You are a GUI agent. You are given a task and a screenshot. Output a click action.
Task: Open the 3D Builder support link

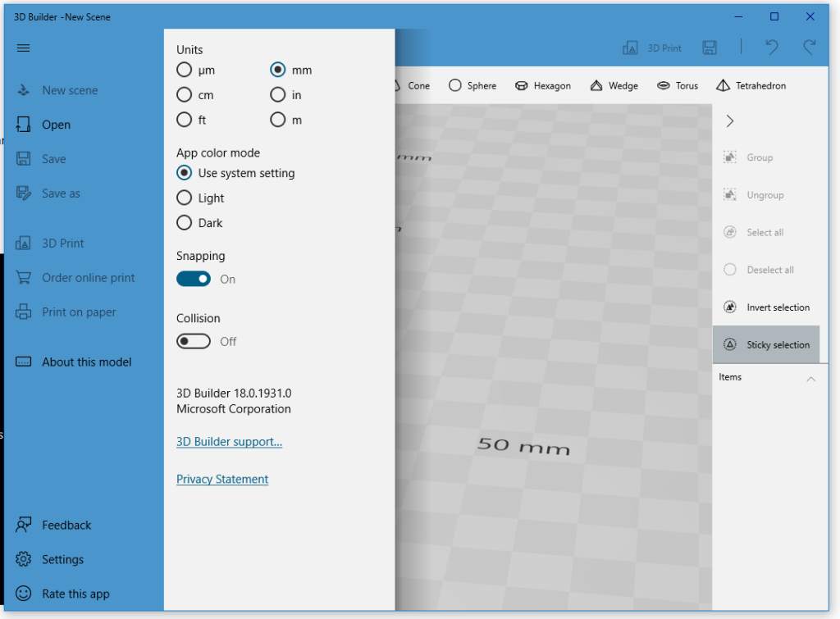point(230,442)
